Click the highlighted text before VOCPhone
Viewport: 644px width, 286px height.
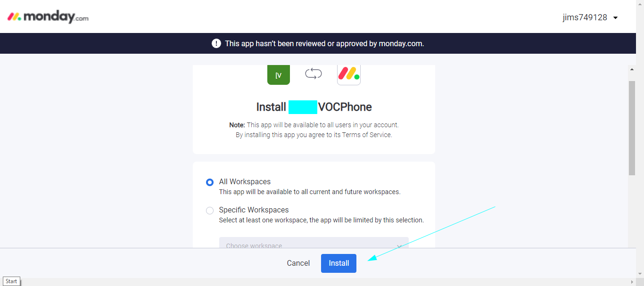point(302,107)
